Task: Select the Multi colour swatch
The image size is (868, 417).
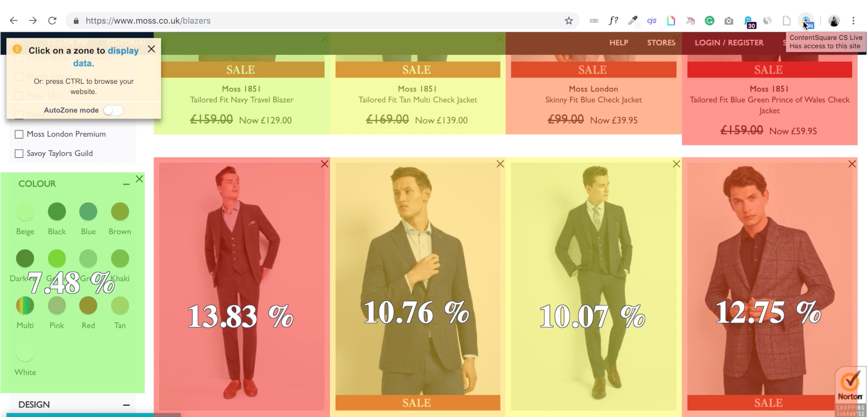Action: click(x=25, y=306)
